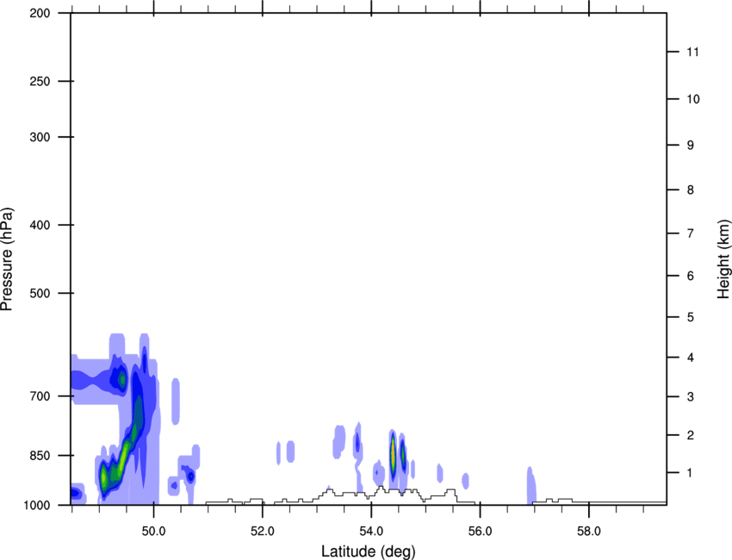Pick the 7 km height label

tap(691, 233)
